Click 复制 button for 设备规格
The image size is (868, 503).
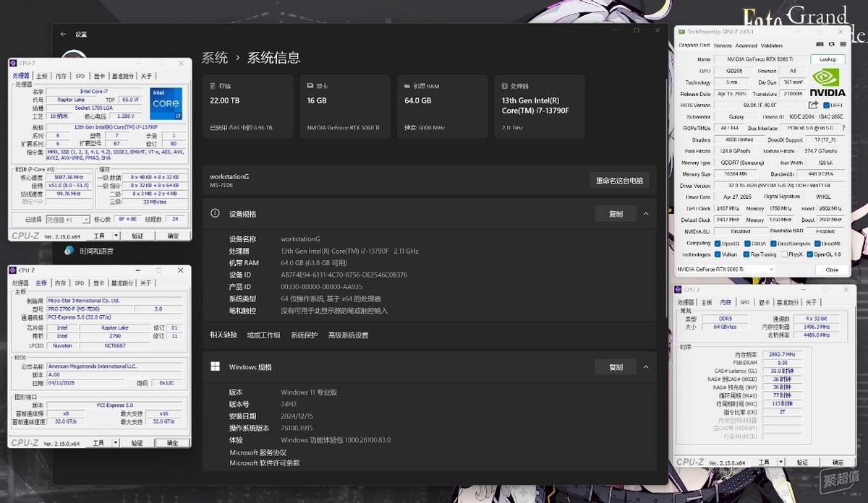pos(616,214)
